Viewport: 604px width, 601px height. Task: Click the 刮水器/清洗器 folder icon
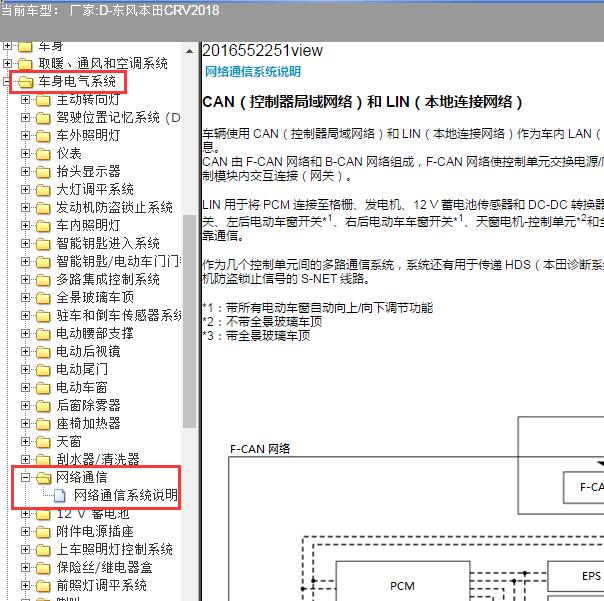click(43, 459)
